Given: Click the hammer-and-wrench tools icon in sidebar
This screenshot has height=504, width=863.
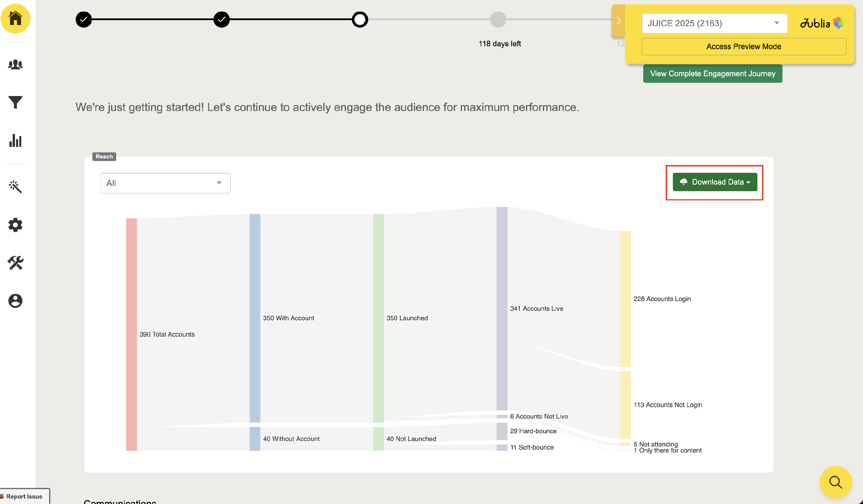Looking at the screenshot, I should [x=16, y=263].
